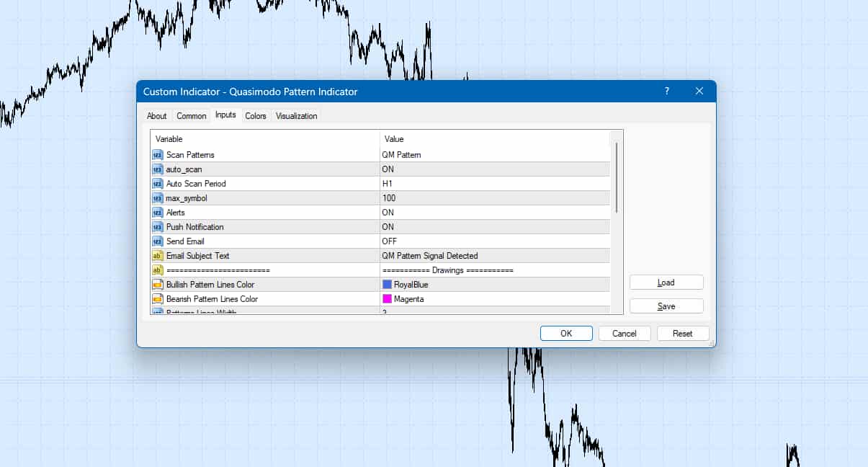
Task: Click the string icon beside the equals-sign separator
Action: tap(158, 270)
